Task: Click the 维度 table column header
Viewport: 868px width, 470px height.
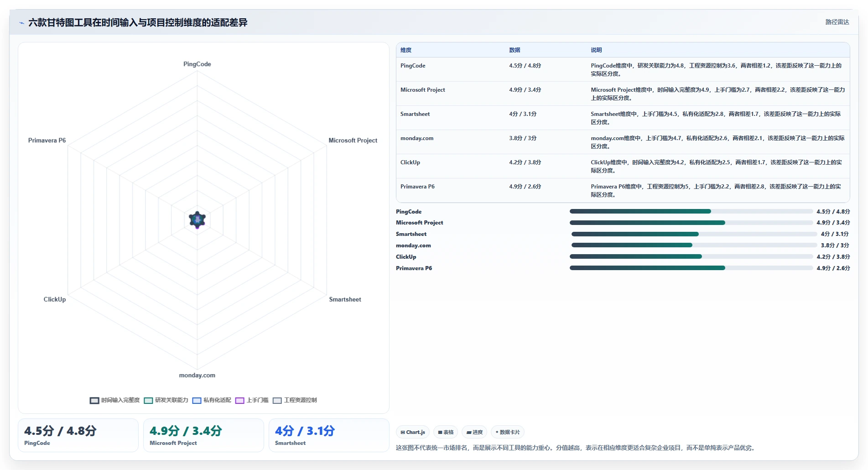Action: pyautogui.click(x=406, y=50)
